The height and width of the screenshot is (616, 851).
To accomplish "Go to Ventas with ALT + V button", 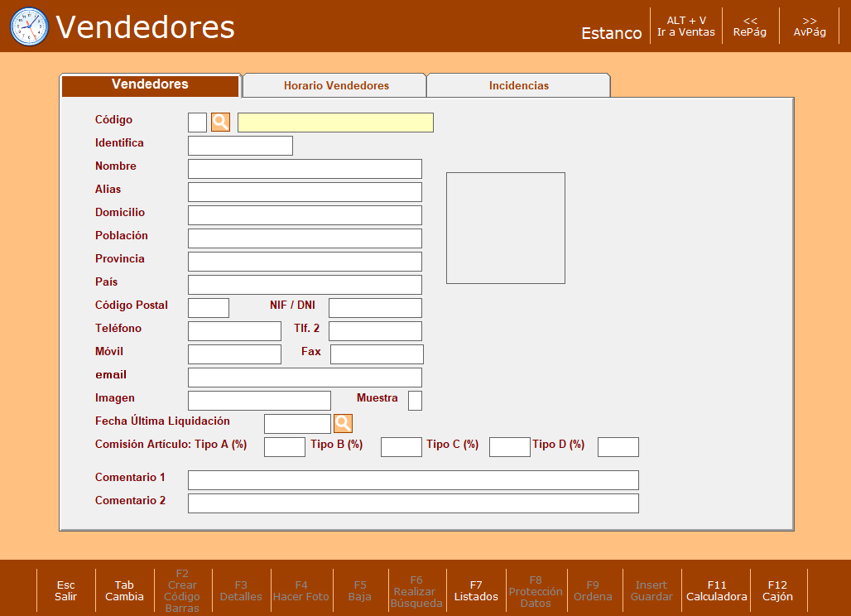I will [686, 26].
